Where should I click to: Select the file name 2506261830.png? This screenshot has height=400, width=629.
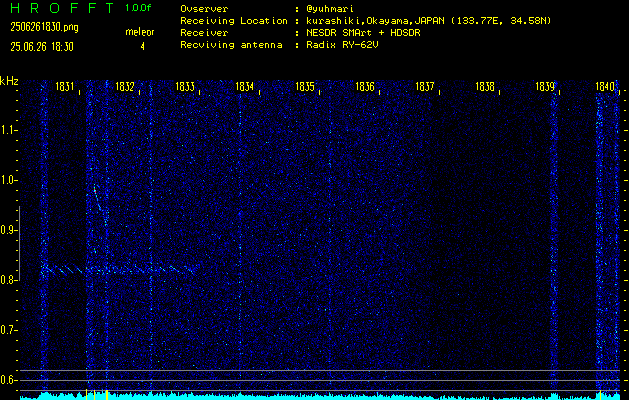click(45, 27)
